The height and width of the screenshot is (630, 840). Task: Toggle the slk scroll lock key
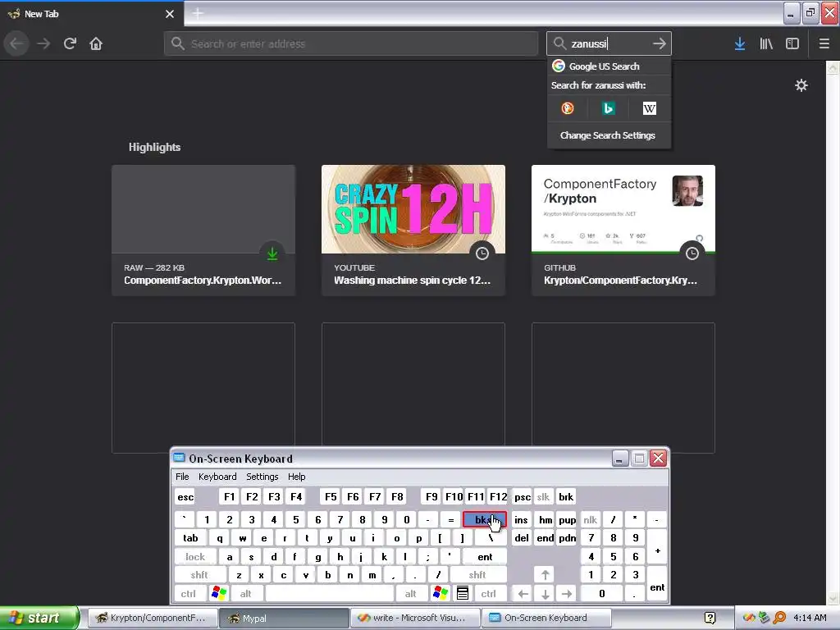pos(543,497)
